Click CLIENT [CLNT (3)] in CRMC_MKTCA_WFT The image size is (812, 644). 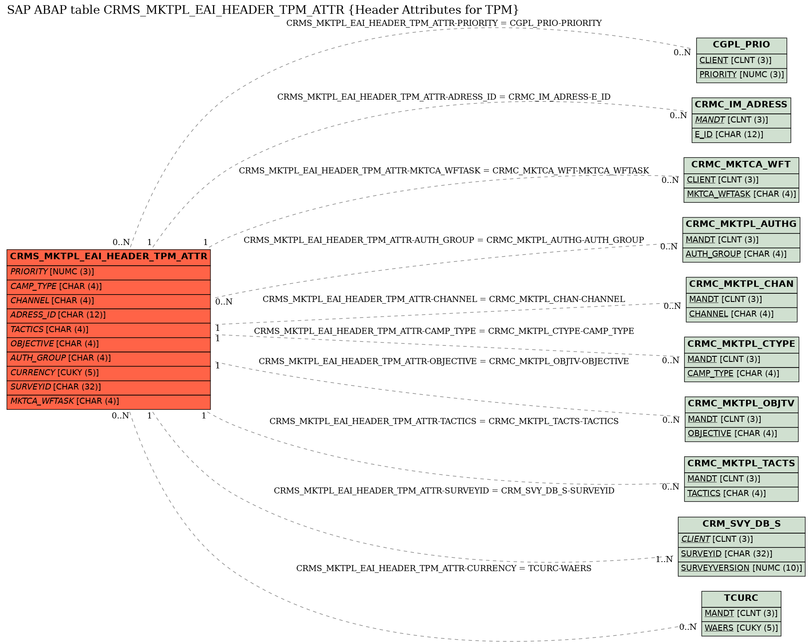click(741, 180)
